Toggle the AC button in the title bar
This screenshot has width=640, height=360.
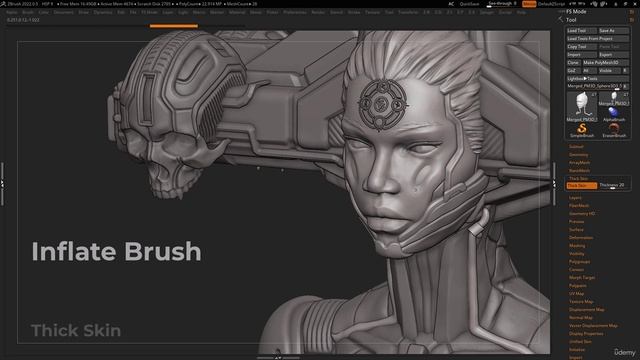451,4
